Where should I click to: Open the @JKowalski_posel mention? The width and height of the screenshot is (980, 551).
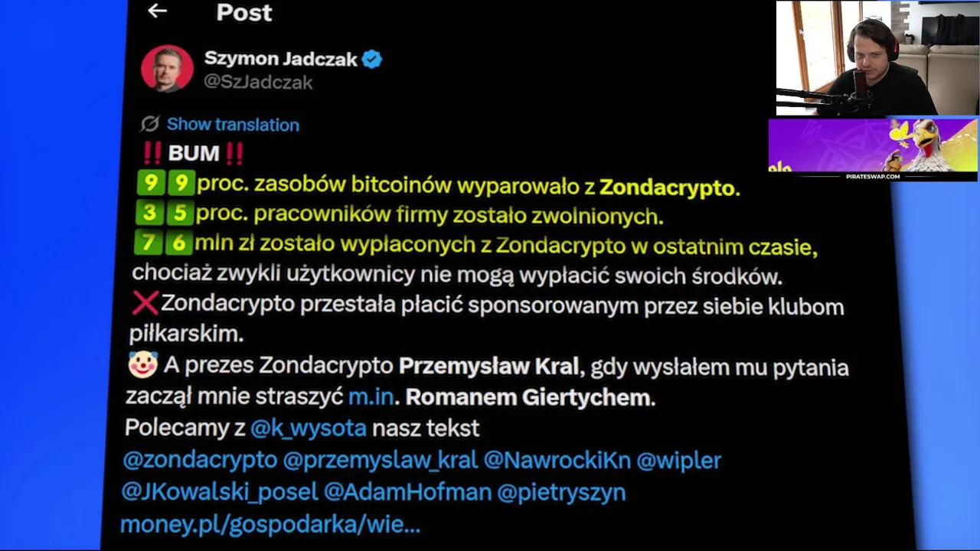(219, 491)
